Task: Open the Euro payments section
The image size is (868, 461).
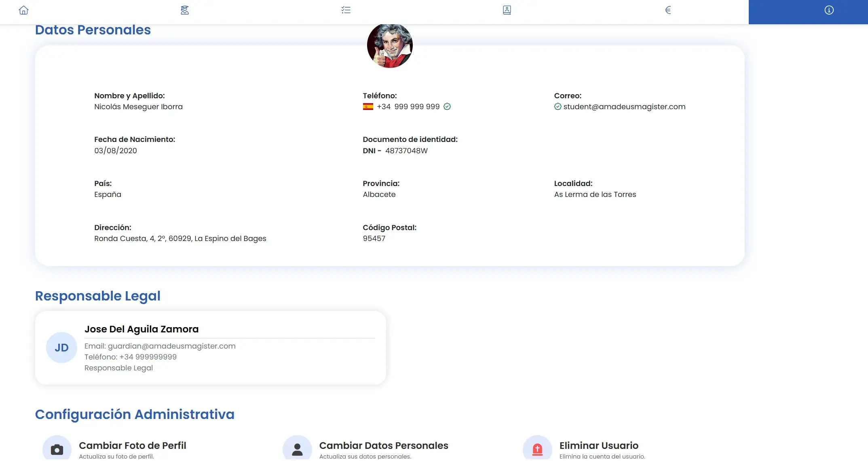Action: click(x=668, y=10)
